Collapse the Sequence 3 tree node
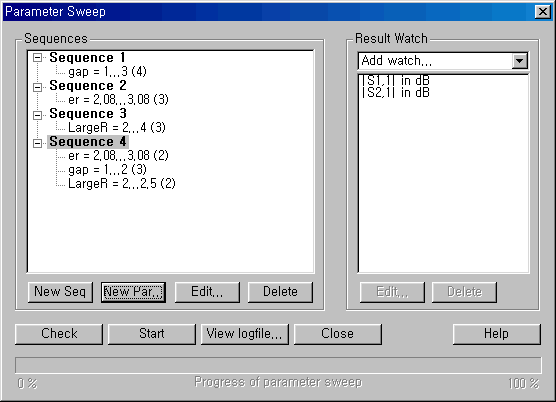This screenshot has width=556, height=402. pos(38,115)
